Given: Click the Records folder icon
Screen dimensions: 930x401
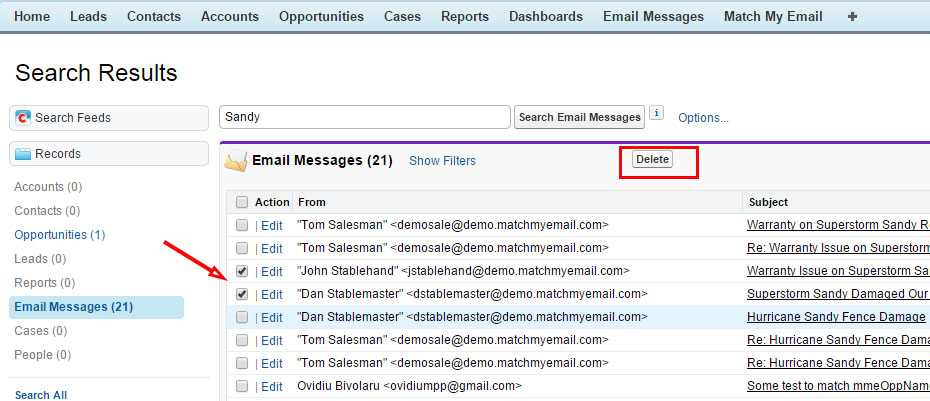Looking at the screenshot, I should pos(23,154).
